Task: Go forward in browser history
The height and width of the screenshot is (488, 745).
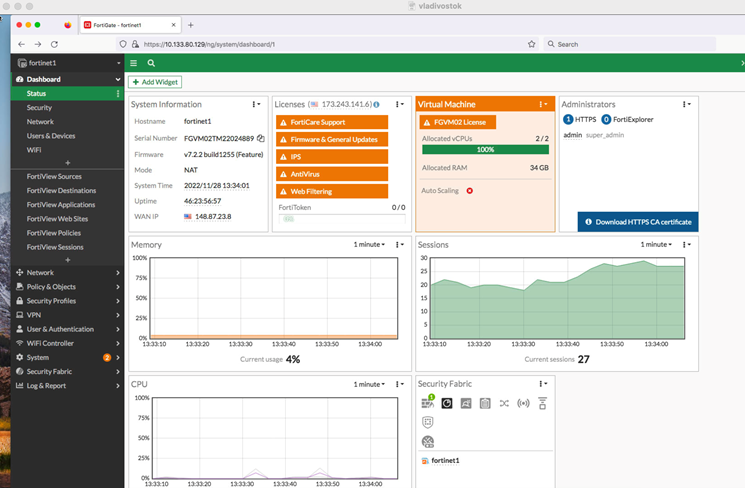Action: coord(38,44)
